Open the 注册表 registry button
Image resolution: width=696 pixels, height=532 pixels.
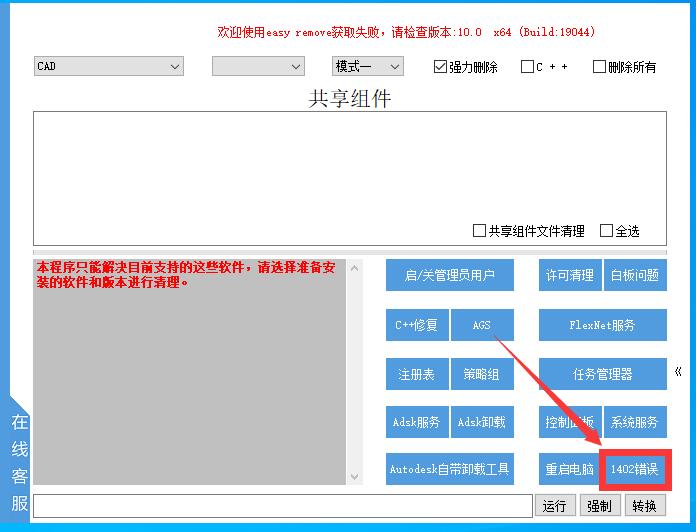point(416,374)
